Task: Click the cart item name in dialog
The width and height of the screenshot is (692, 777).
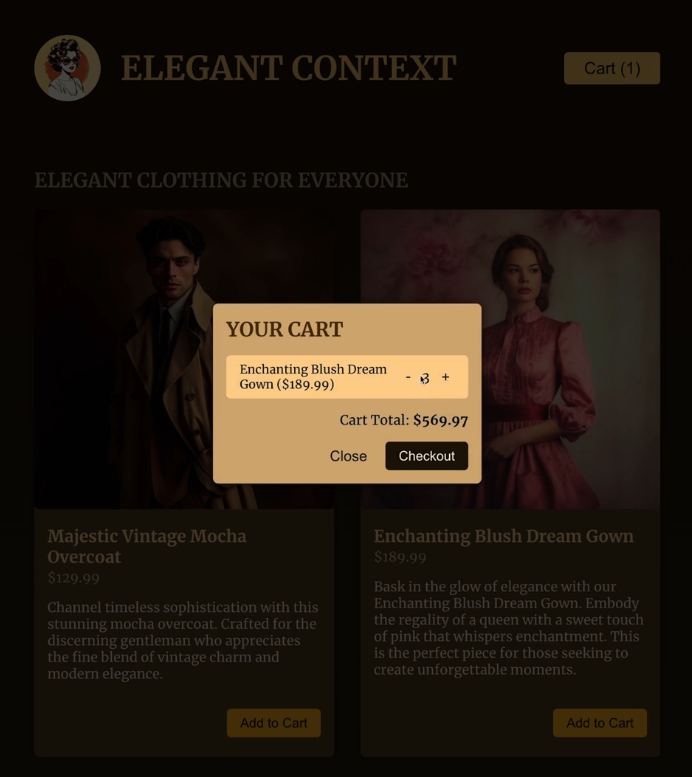Action: coord(312,377)
